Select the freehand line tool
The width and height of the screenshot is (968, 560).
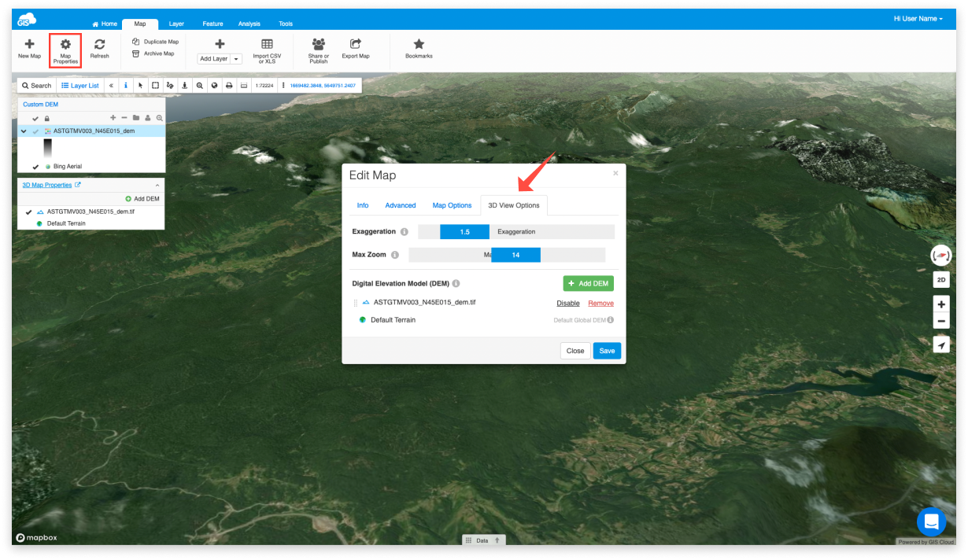(170, 85)
